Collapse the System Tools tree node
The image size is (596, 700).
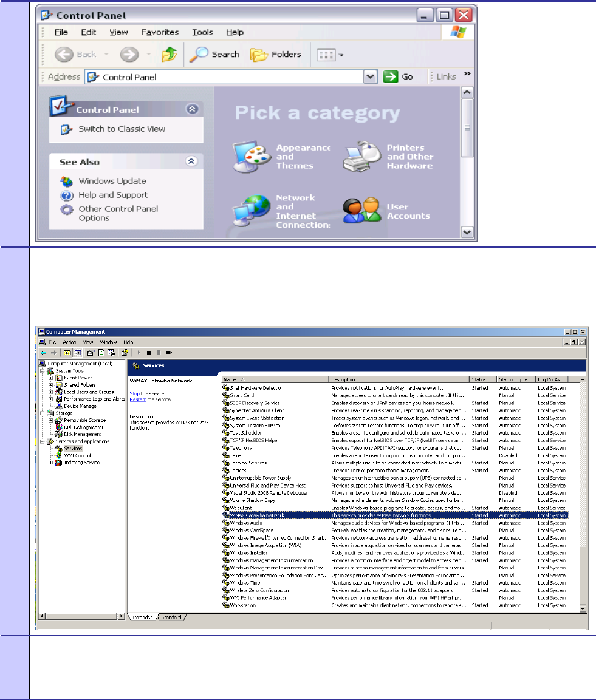point(43,371)
